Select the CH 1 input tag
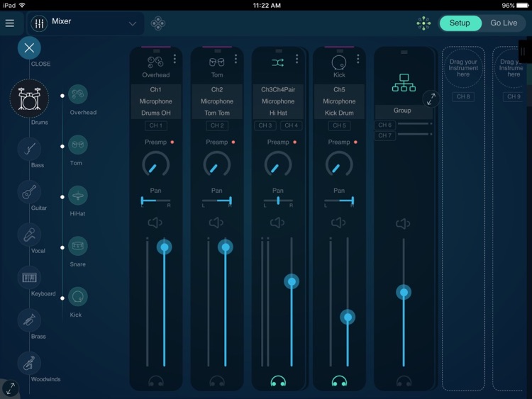Viewport: 532px width, 399px height. pos(156,125)
